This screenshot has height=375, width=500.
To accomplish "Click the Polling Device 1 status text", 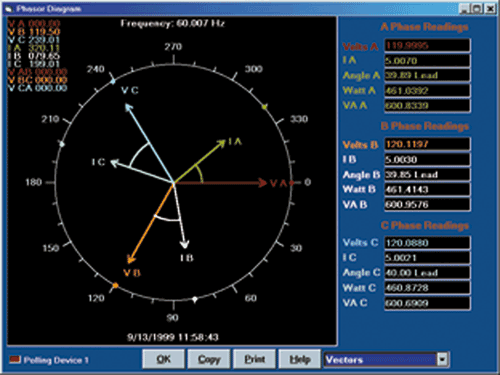I will pyautogui.click(x=56, y=360).
